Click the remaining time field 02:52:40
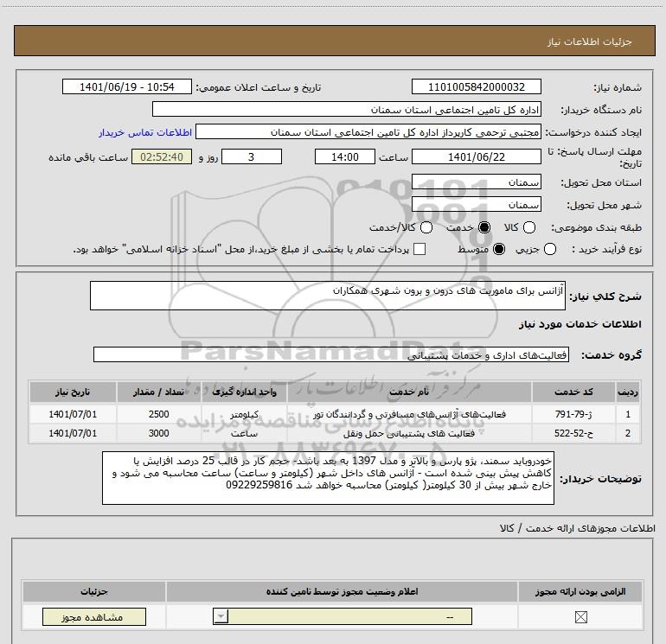 [x=162, y=156]
